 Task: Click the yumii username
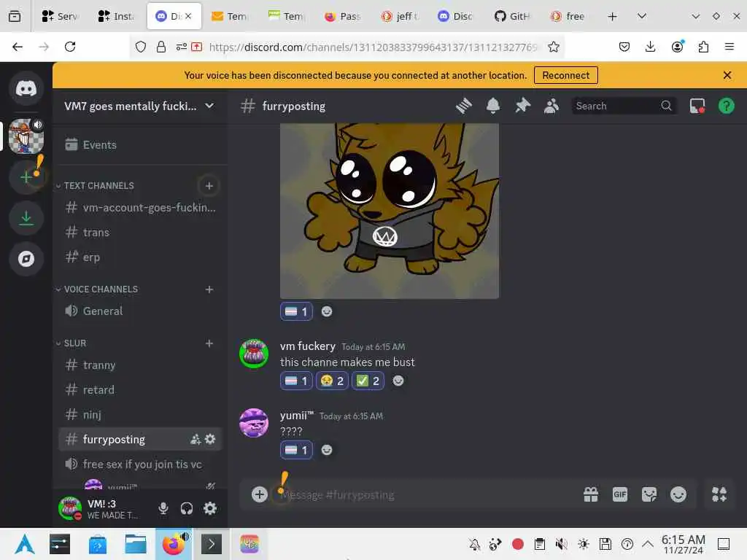click(x=297, y=415)
